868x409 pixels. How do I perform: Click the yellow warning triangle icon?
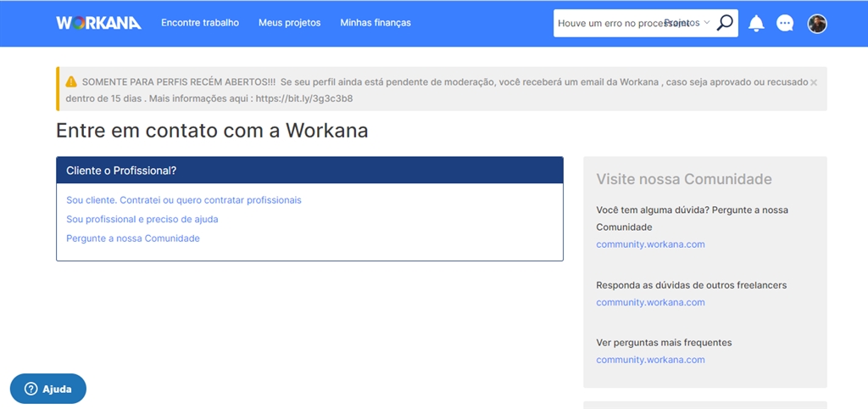click(71, 82)
